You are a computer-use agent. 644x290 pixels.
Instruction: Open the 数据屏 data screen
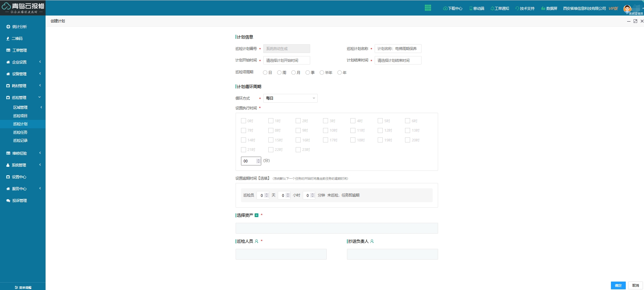click(x=549, y=8)
